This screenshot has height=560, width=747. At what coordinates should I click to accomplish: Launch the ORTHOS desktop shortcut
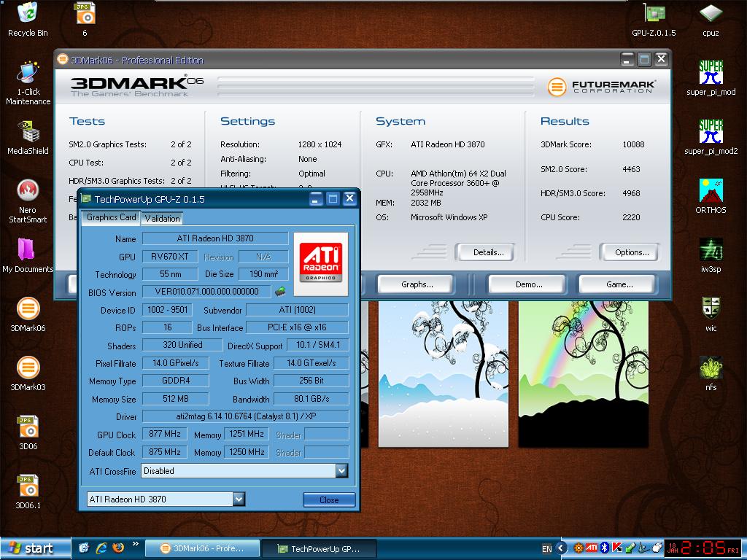coord(711,196)
